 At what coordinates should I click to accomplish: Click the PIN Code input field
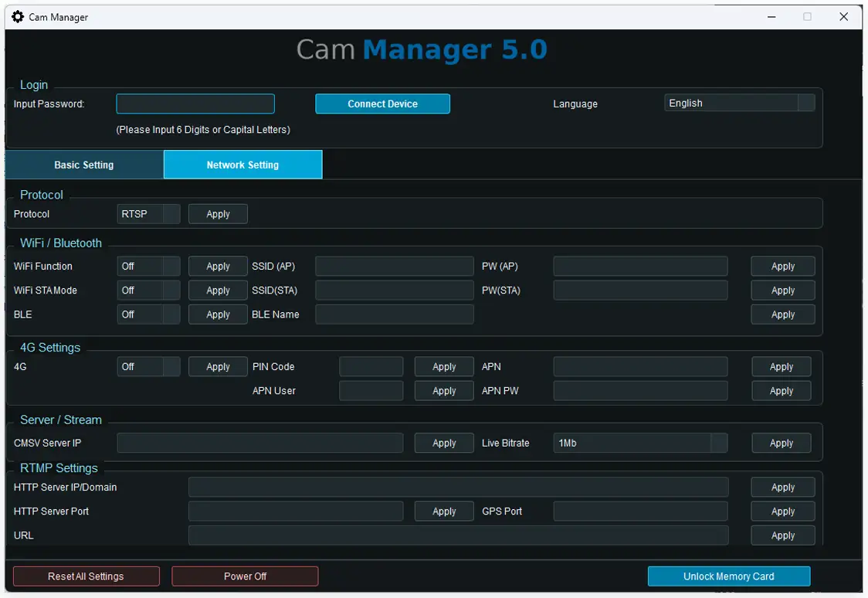tap(371, 366)
